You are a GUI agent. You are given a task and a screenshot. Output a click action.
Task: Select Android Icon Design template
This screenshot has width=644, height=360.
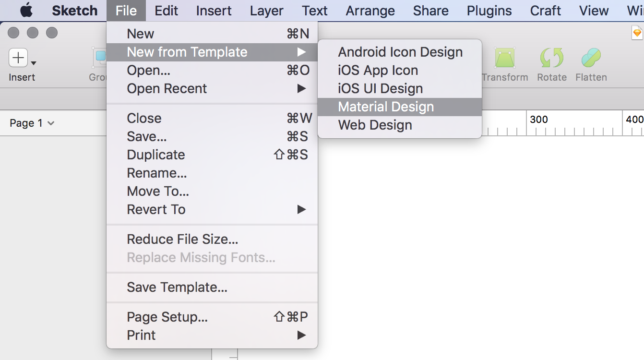coord(400,52)
